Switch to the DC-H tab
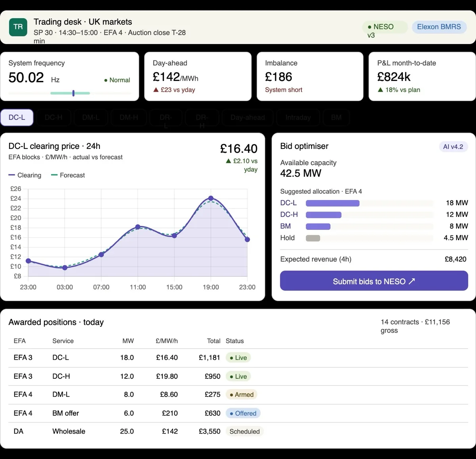The height and width of the screenshot is (459, 476). (x=54, y=118)
